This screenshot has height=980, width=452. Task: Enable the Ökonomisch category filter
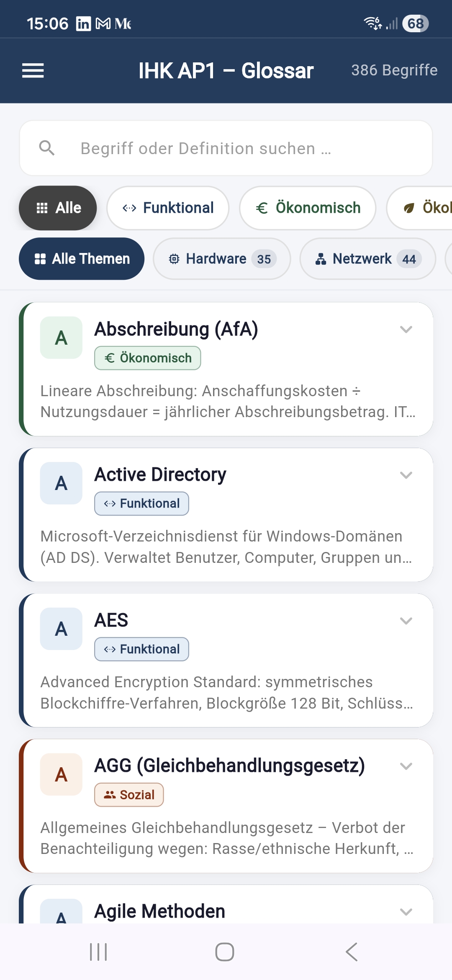pos(308,208)
